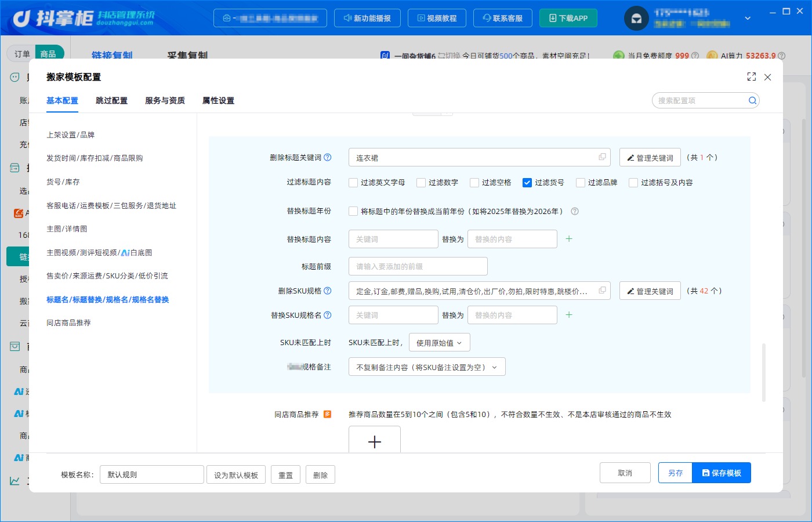Jump to 上架设置/品牌 section

point(70,135)
